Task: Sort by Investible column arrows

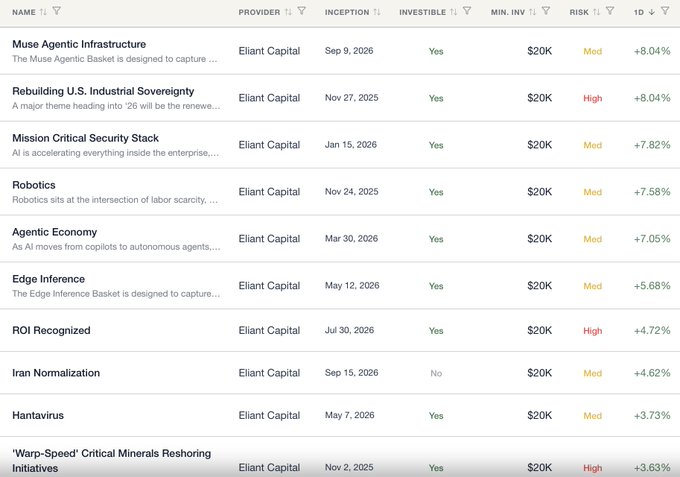Action: tap(454, 12)
